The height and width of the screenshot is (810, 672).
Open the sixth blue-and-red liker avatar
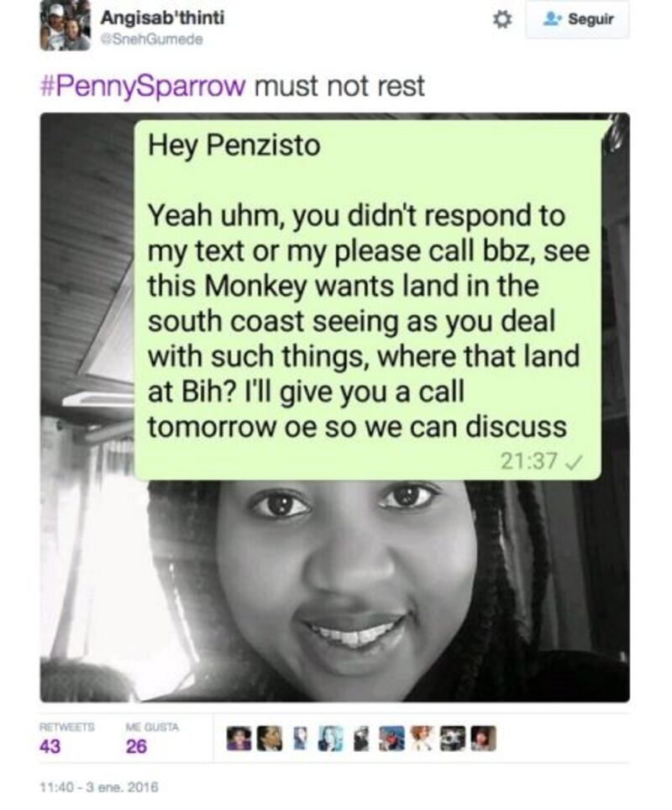[x=392, y=739]
